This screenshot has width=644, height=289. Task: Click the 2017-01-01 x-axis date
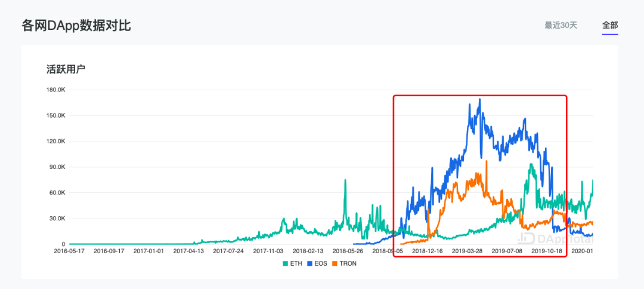pyautogui.click(x=148, y=250)
